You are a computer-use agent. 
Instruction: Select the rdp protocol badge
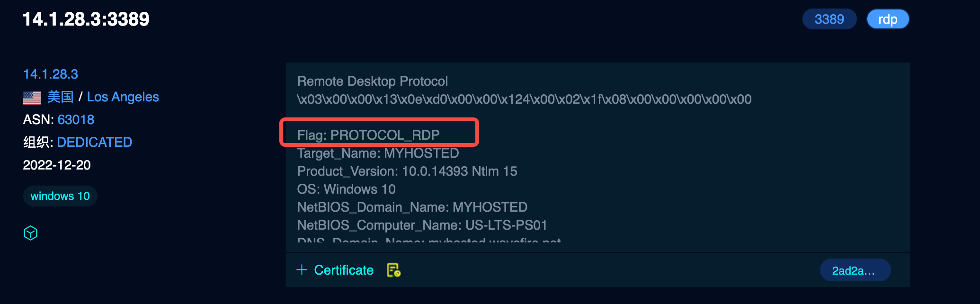(x=888, y=19)
